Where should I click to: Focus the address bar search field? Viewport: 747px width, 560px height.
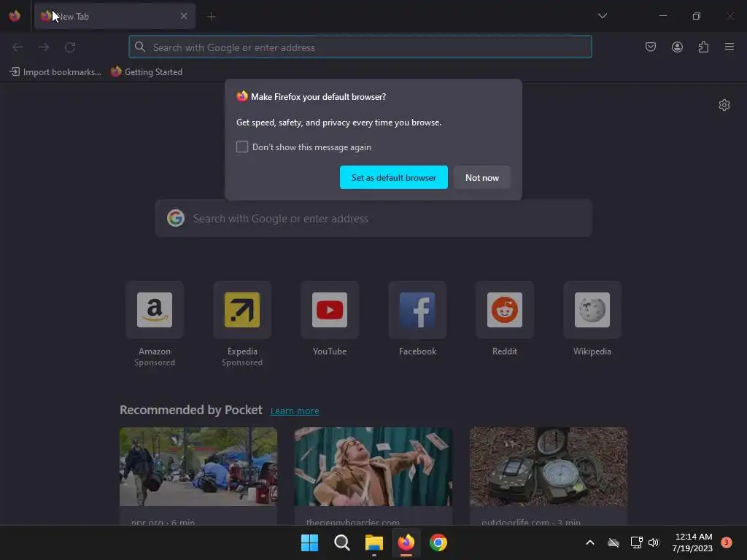pos(360,47)
